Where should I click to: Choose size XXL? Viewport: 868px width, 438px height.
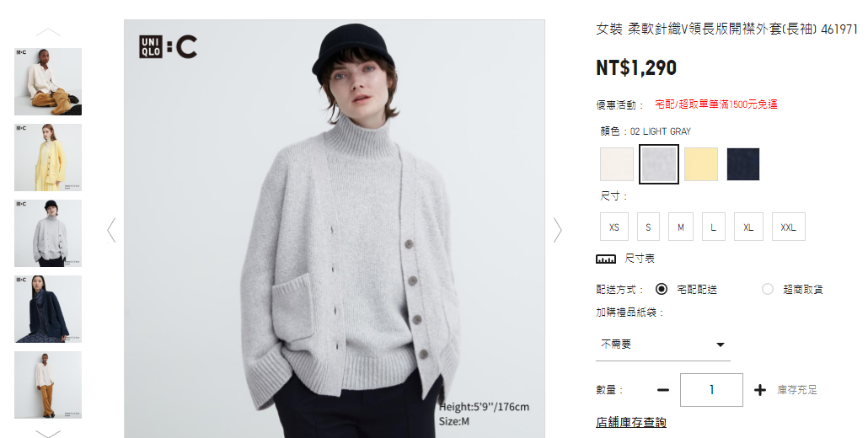[788, 227]
